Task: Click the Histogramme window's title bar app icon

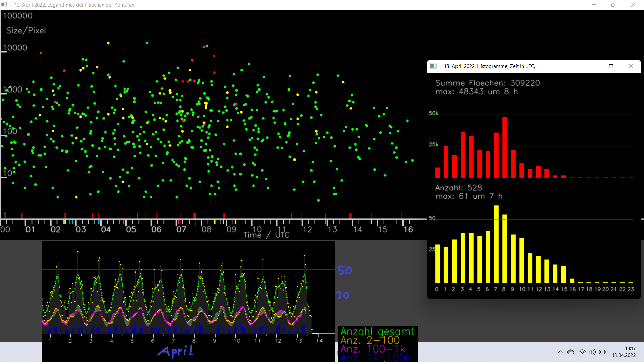Action: point(434,66)
